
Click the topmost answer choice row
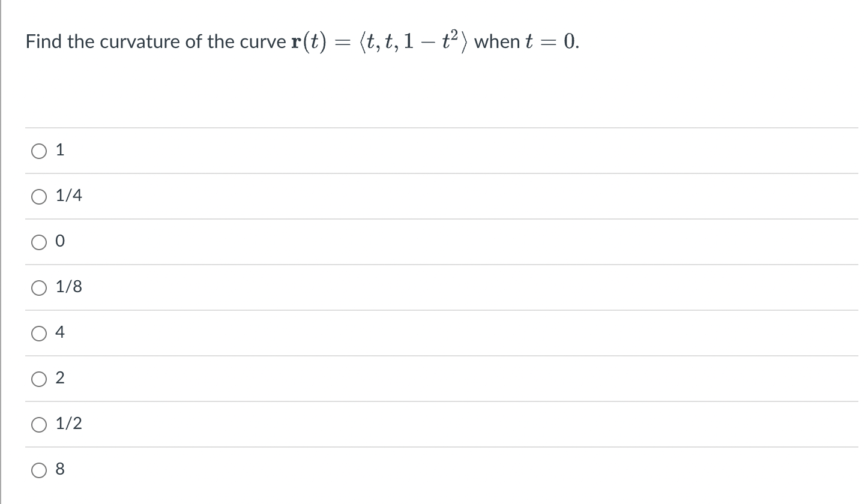[x=240, y=150]
